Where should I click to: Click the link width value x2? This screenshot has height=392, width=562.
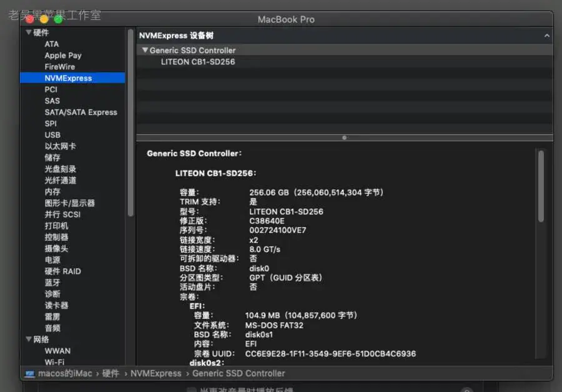coord(254,240)
